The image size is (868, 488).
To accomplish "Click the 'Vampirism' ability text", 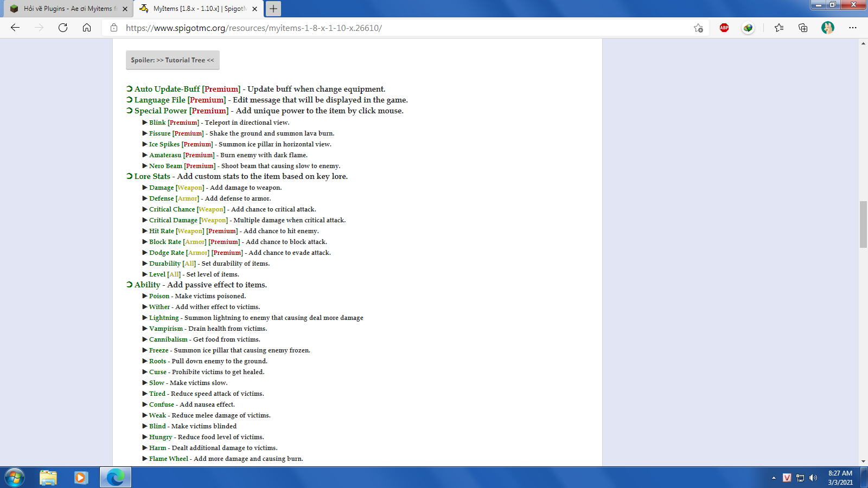I will [166, 329].
